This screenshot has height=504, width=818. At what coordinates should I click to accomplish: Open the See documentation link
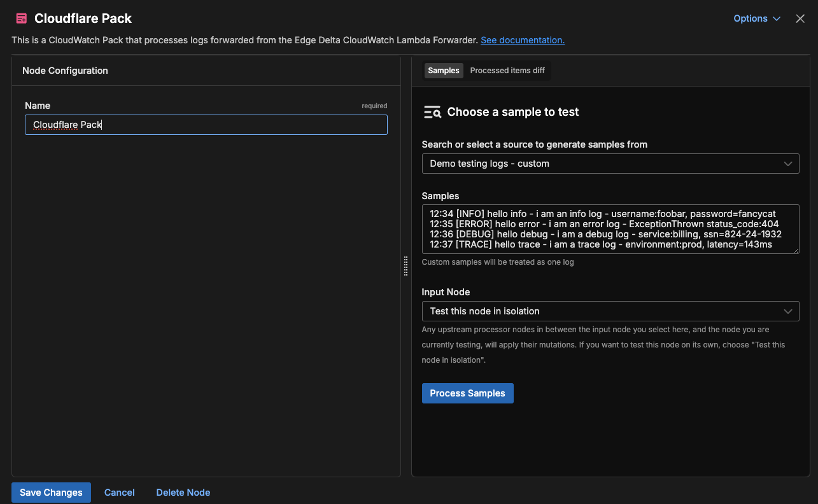pyautogui.click(x=522, y=40)
